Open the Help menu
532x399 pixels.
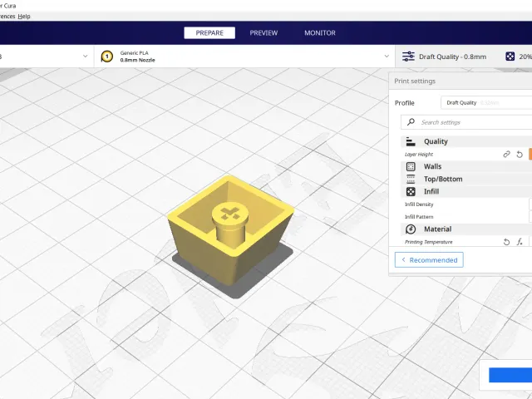(24, 17)
